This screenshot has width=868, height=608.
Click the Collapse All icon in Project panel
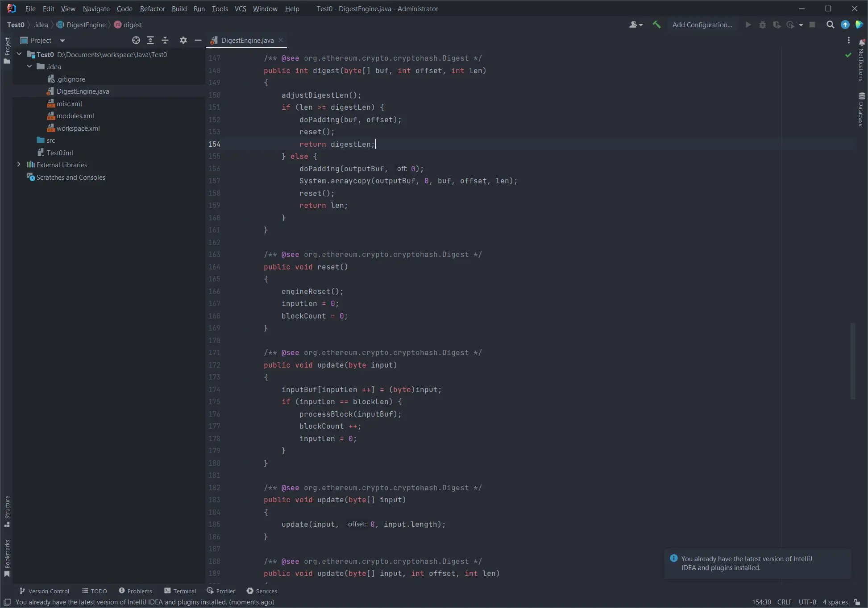pyautogui.click(x=165, y=40)
